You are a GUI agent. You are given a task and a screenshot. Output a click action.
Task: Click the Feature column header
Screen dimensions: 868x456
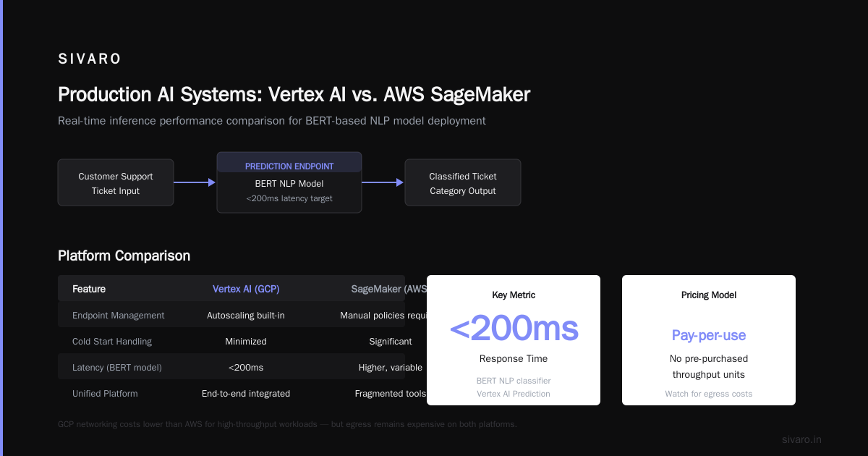pos(89,289)
